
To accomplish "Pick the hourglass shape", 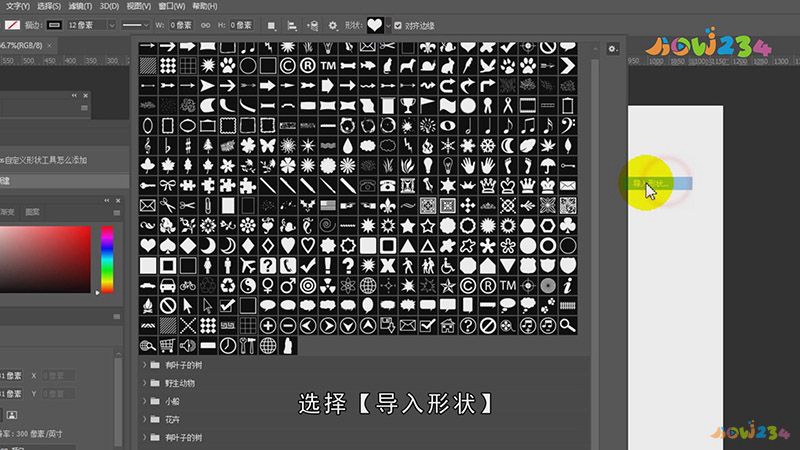I will [408, 186].
